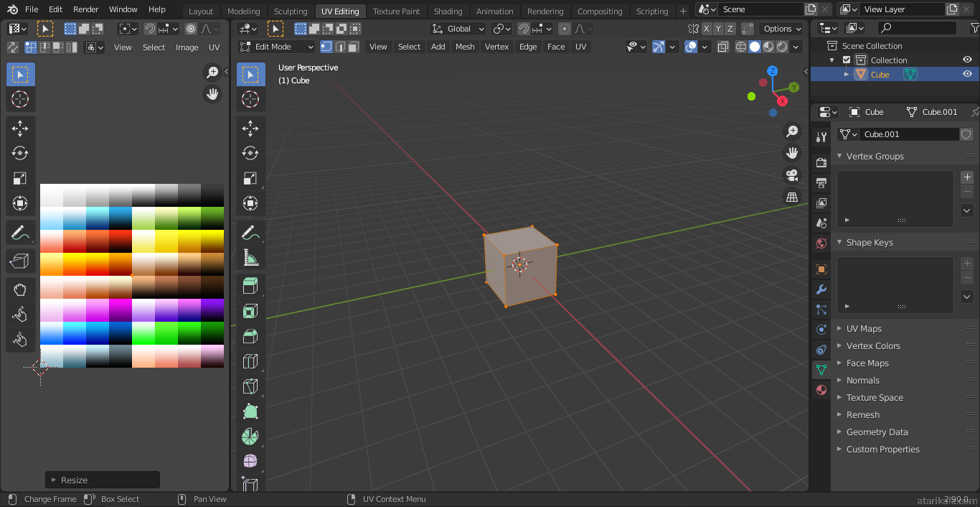The image size is (980, 507).
Task: Click the pan hand icon in the 3D viewport
Action: click(x=792, y=153)
